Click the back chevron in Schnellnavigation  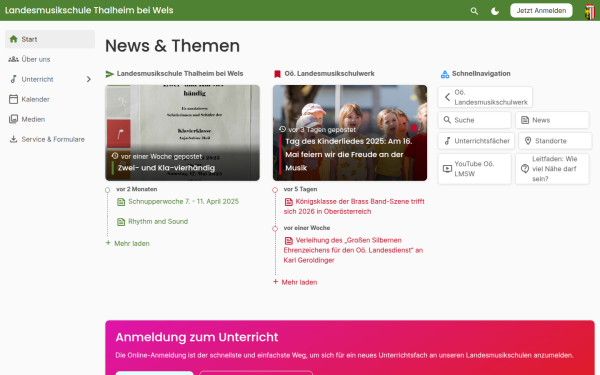click(x=447, y=97)
